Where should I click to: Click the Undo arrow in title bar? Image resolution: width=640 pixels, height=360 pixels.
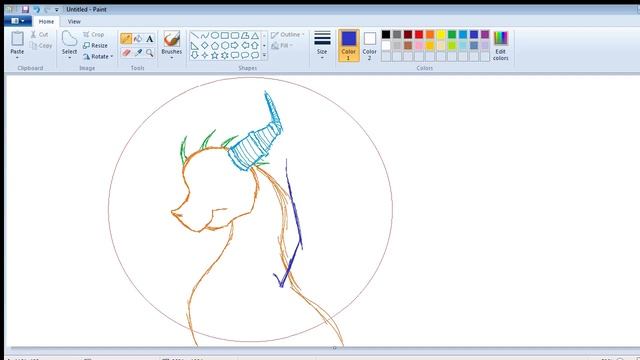point(37,9)
